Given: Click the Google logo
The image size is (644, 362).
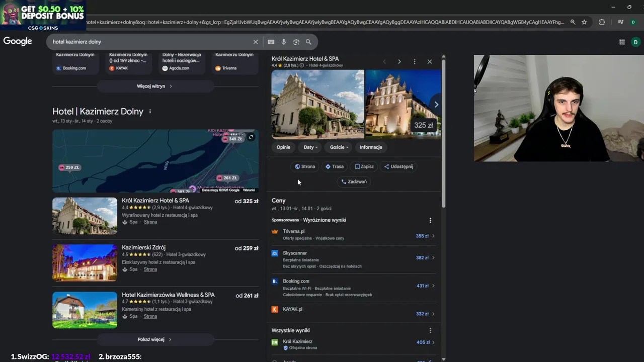Looking at the screenshot, I should (x=18, y=42).
